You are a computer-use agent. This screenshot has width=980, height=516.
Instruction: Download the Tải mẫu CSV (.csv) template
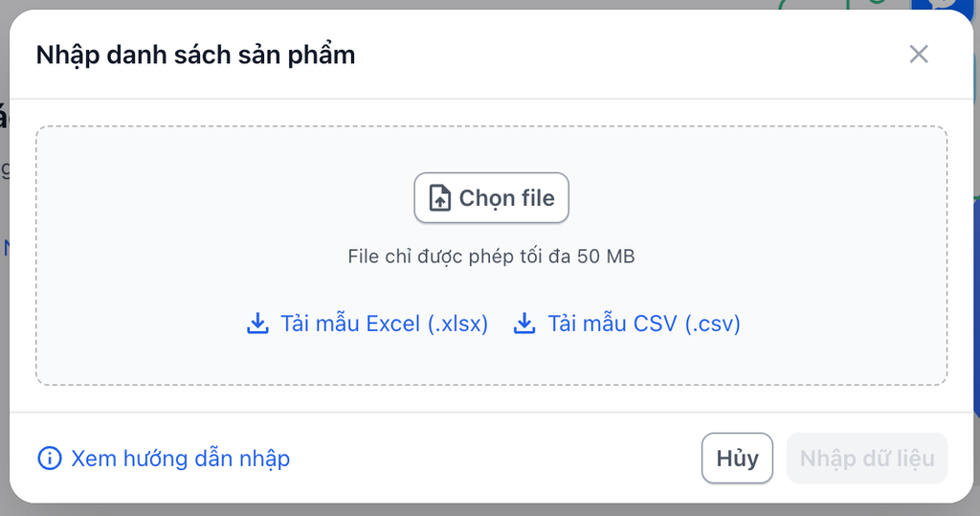point(643,324)
